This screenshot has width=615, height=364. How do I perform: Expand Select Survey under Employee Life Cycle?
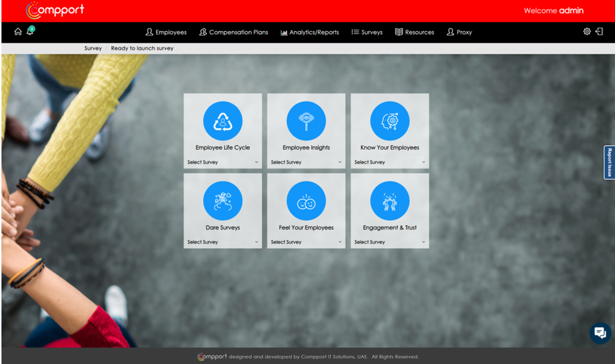(223, 162)
